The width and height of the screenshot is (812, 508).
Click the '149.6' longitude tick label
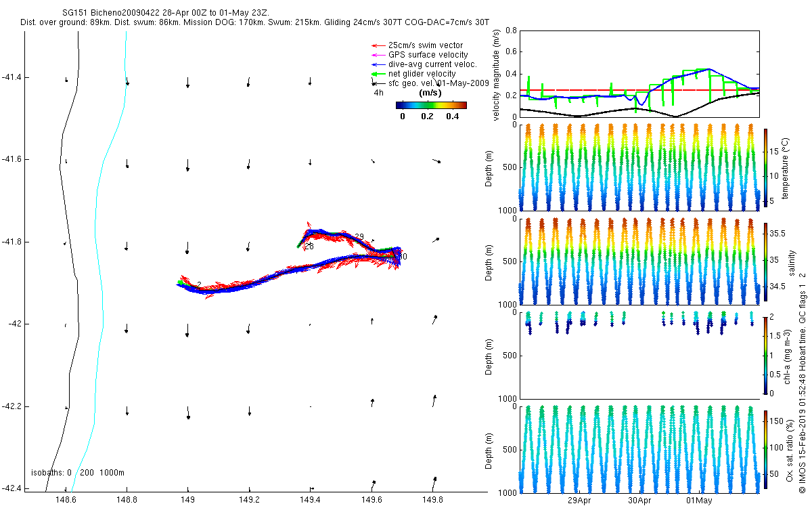point(371,500)
